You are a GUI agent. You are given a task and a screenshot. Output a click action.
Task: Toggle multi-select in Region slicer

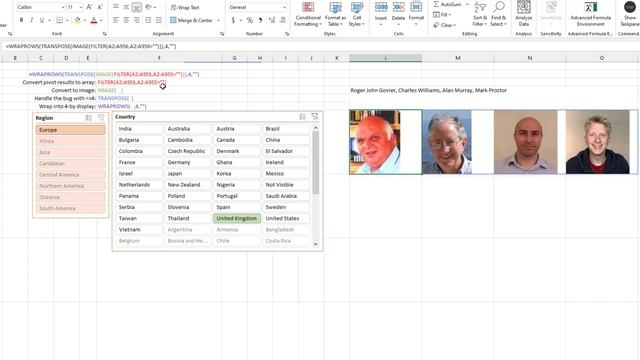tap(89, 118)
